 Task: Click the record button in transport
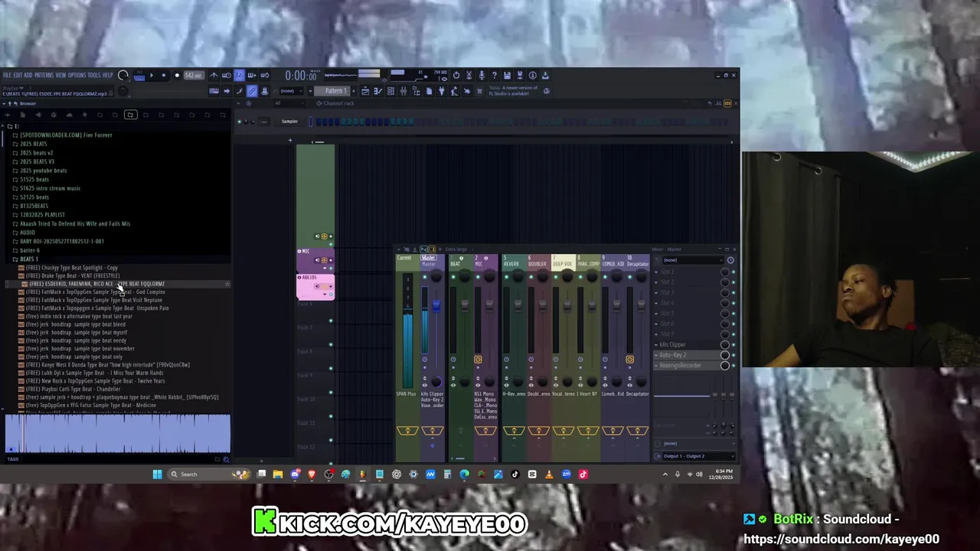pos(177,76)
